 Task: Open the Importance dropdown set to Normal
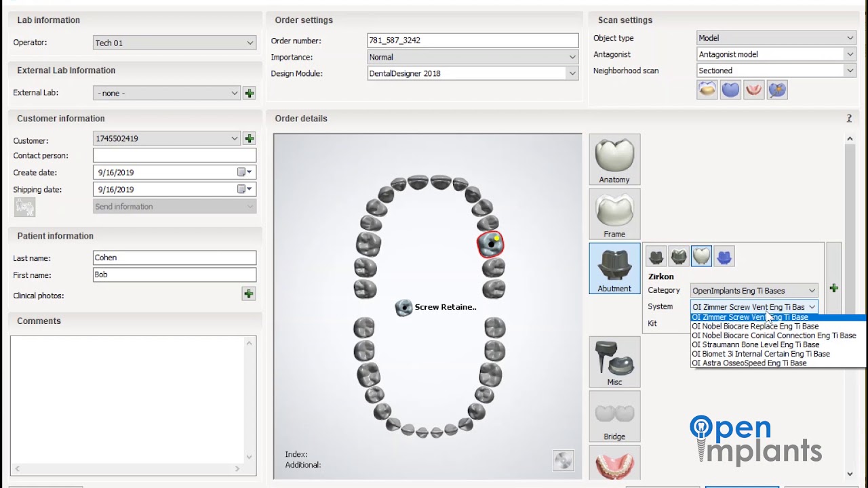tap(572, 57)
